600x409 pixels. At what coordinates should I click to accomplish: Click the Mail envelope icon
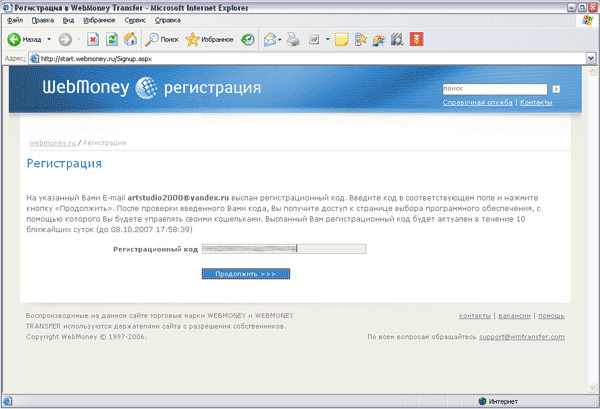270,39
